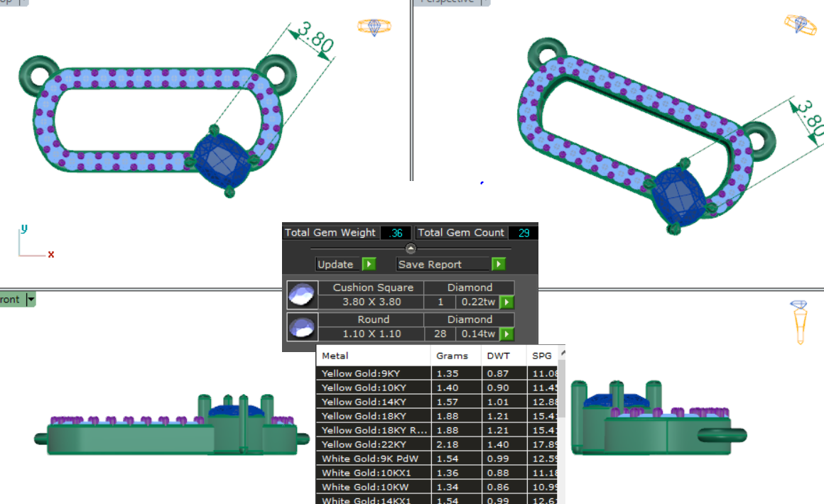
Task: Select the Yellow Gold:9KY row
Action: [x=437, y=373]
